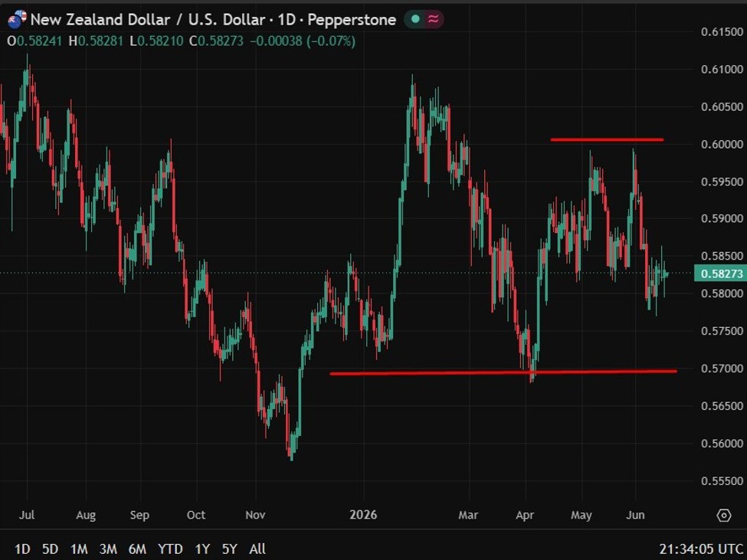Click the green market status dot
747x560 pixels.
[x=415, y=19]
